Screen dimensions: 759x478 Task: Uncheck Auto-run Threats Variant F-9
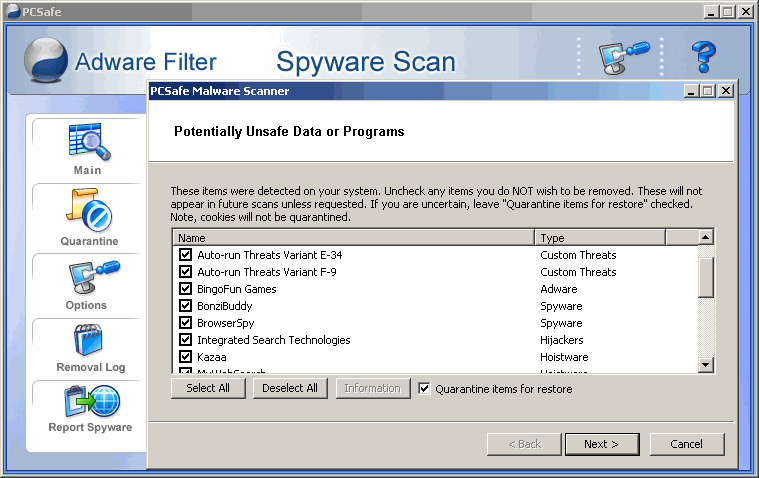[185, 271]
